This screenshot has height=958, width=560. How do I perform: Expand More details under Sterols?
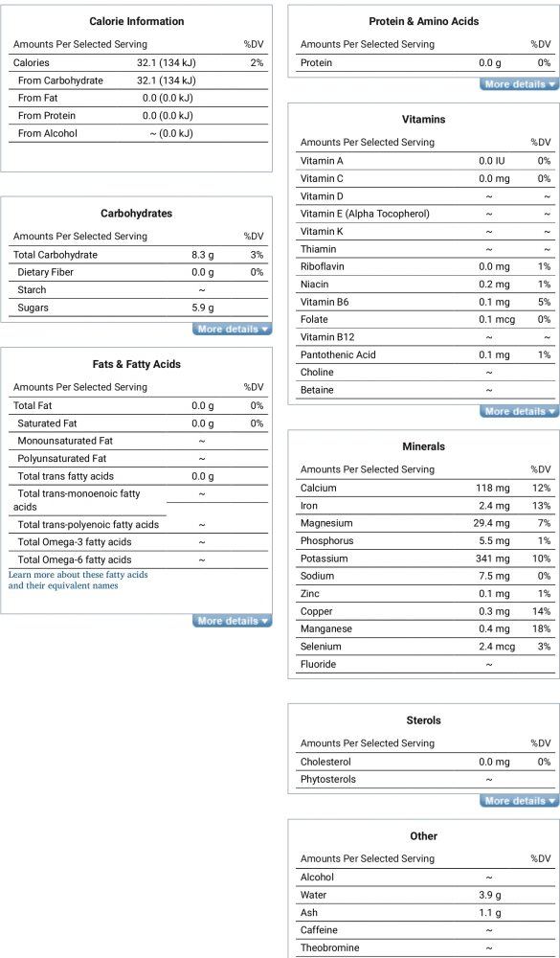pos(519,801)
